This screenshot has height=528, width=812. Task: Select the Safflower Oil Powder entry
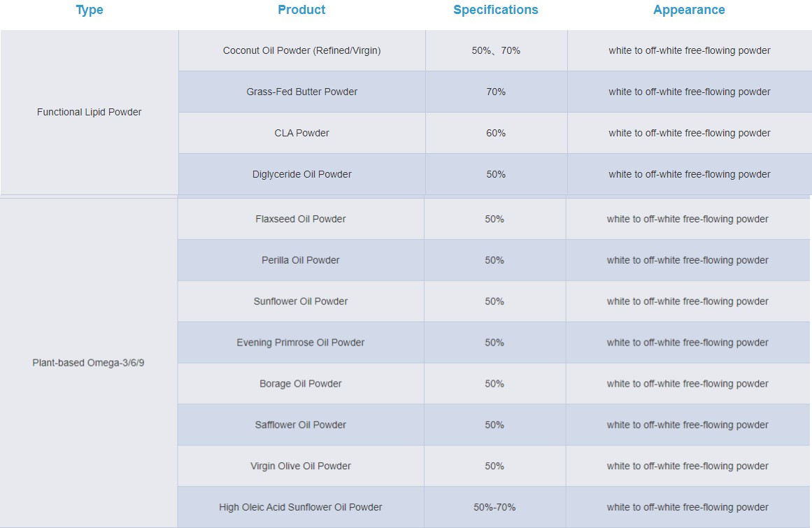pos(301,425)
